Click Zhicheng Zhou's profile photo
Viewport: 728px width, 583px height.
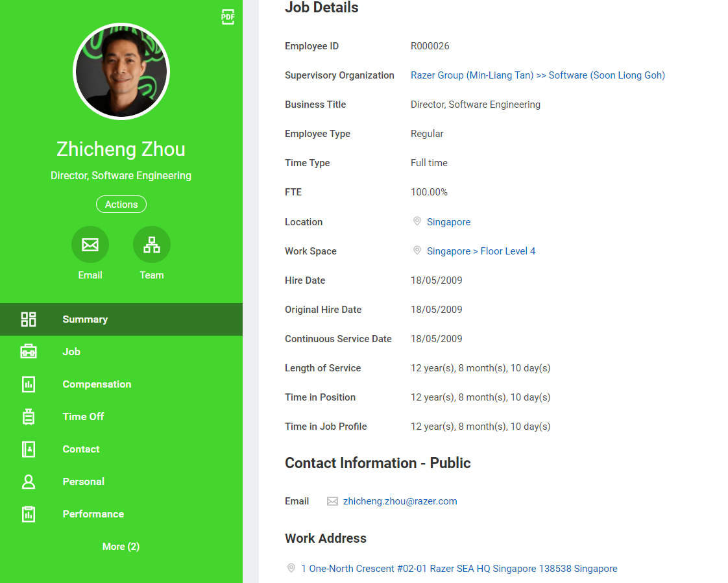121,71
